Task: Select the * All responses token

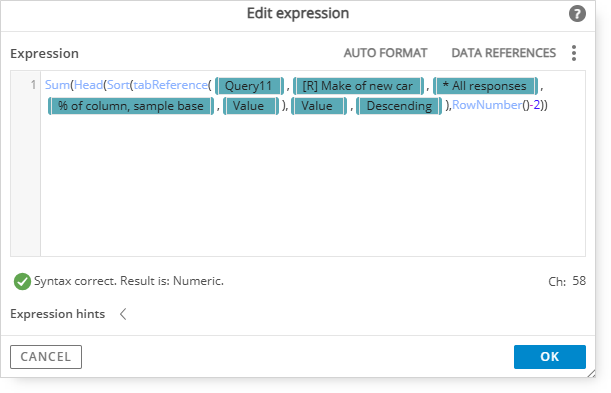Action: [x=485, y=86]
